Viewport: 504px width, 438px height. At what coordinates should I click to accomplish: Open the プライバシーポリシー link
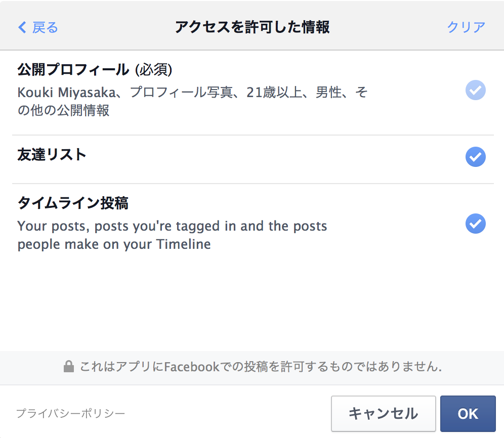[x=71, y=413]
